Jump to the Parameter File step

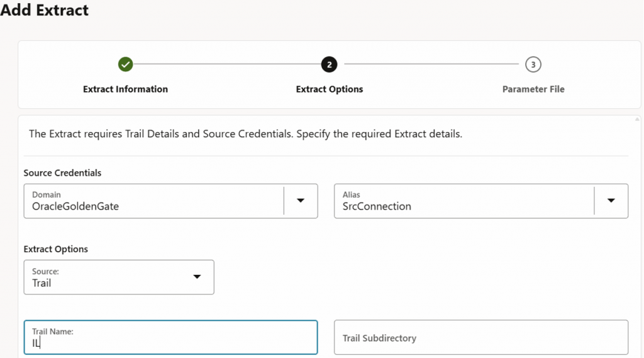[533, 89]
